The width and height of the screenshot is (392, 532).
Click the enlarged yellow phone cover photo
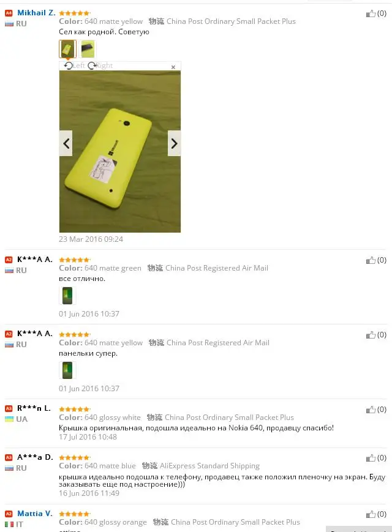tap(120, 151)
